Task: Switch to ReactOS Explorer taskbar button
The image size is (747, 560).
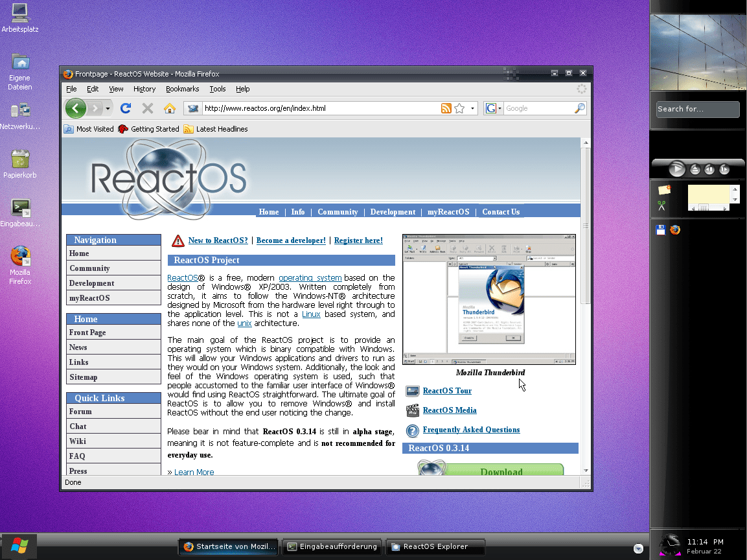Action: [435, 546]
